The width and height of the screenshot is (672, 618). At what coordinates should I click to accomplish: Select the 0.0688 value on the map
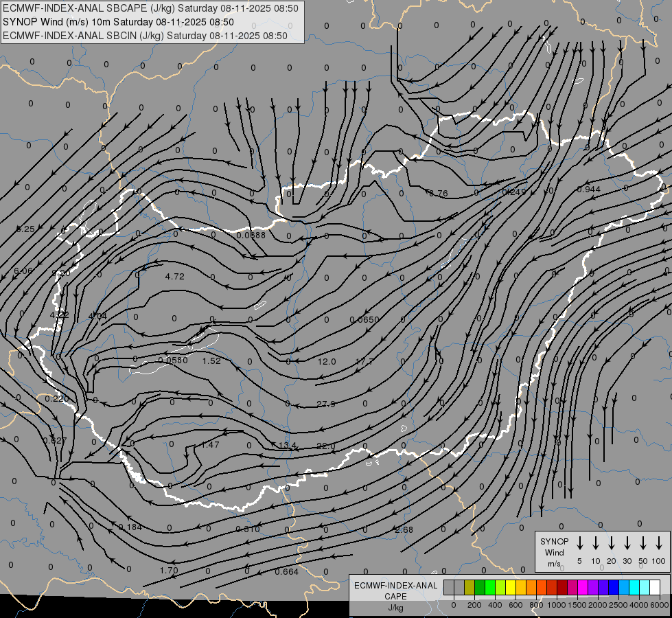(x=251, y=235)
